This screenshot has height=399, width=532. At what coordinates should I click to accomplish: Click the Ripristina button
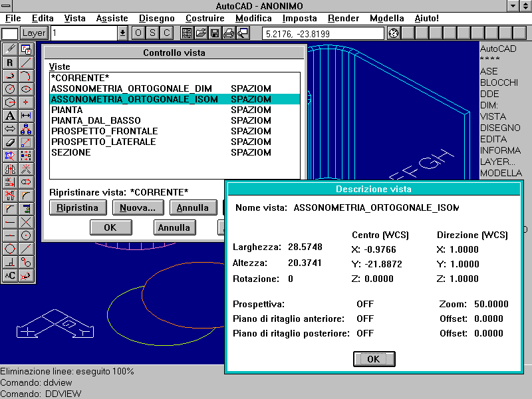pyautogui.click(x=78, y=207)
